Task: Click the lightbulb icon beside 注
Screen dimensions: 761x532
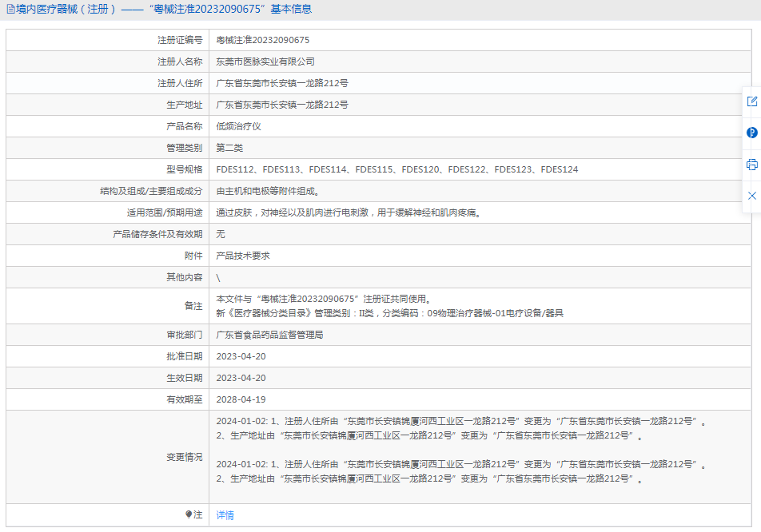Action: [x=189, y=514]
